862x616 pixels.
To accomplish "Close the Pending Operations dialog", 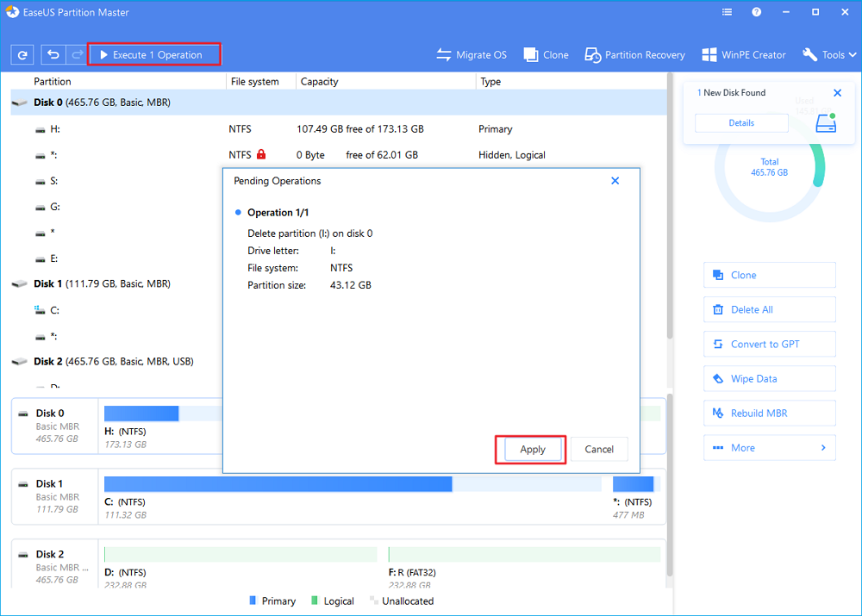I will 615,181.
